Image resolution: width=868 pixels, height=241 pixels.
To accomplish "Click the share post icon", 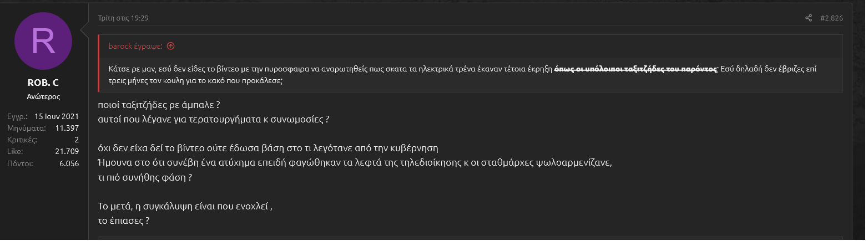I will [x=809, y=18].
